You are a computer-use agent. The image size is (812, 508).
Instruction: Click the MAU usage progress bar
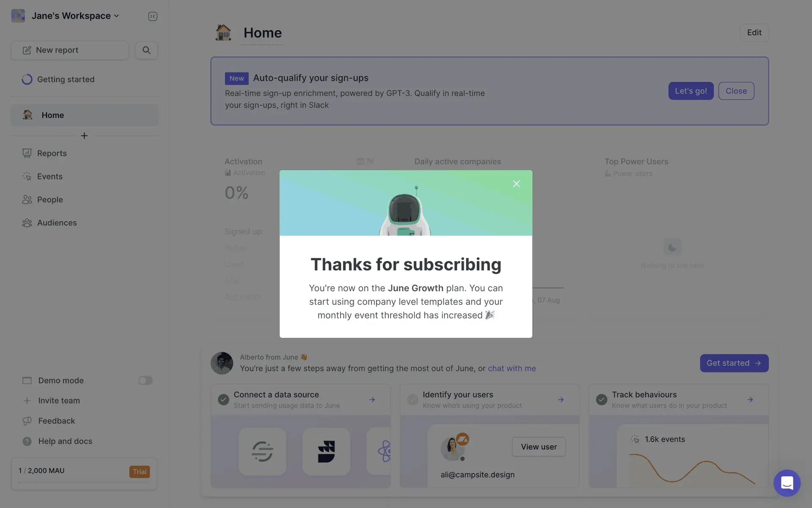click(84, 482)
